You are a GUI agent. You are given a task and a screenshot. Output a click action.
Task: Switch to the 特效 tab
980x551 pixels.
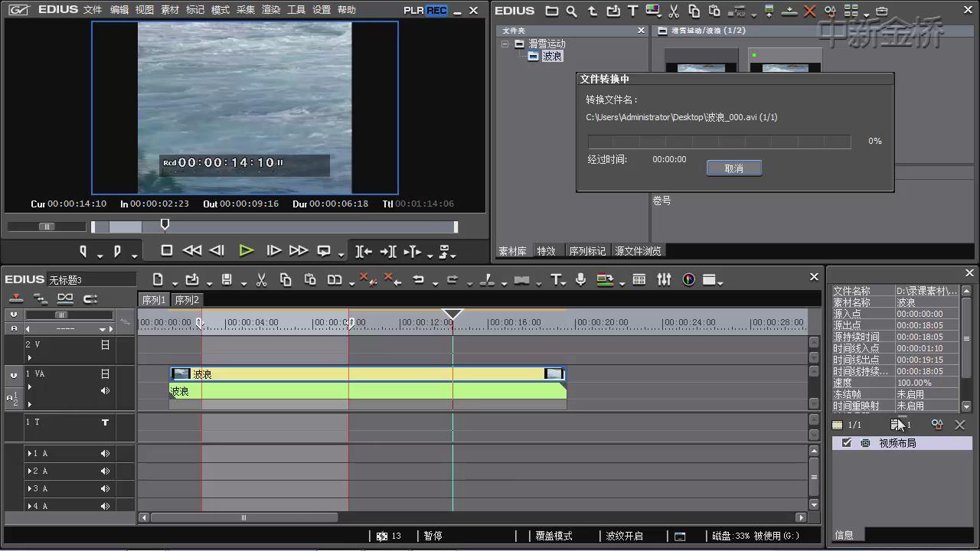click(546, 251)
